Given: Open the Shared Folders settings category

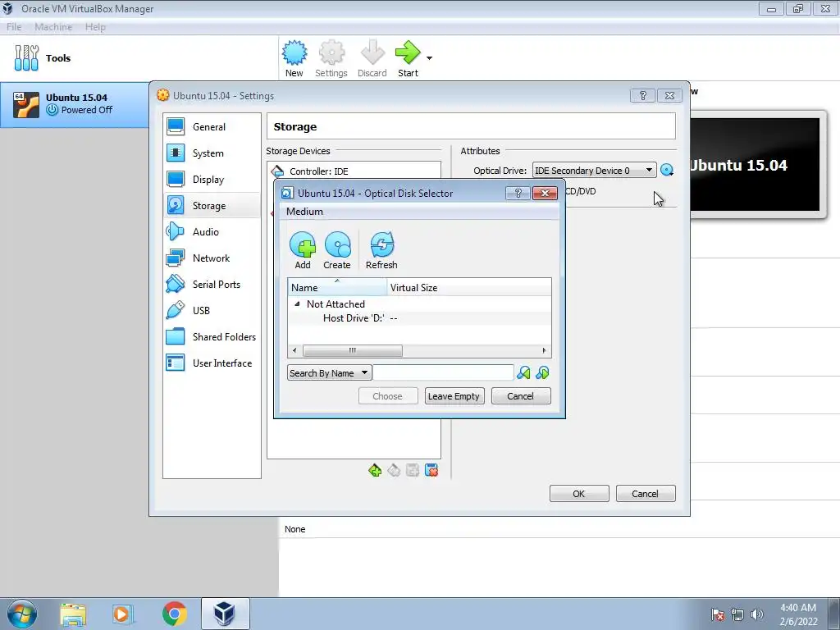Looking at the screenshot, I should [x=212, y=337].
